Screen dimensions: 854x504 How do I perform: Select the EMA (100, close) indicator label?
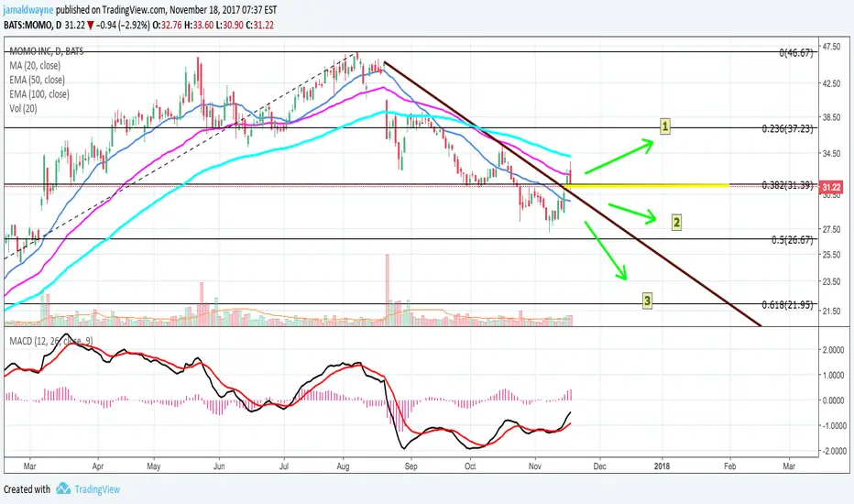(39, 94)
